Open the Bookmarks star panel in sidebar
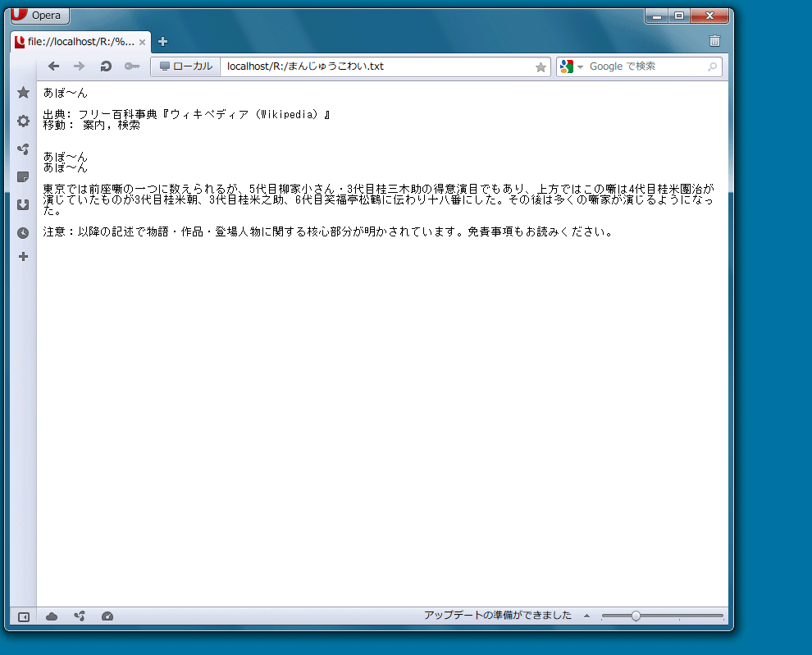The image size is (812, 655). click(23, 93)
